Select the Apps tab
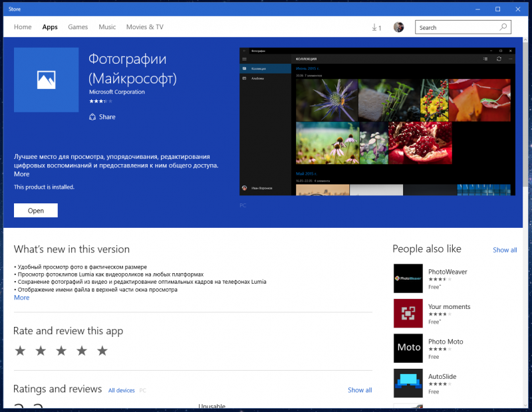 click(50, 27)
